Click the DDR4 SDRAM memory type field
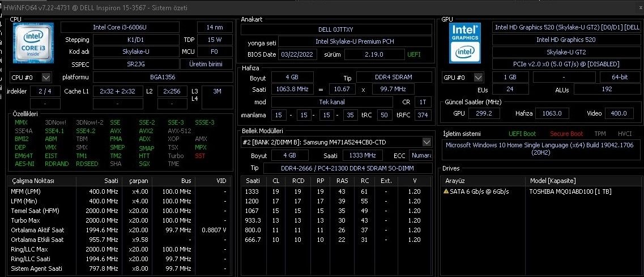644x277 pixels. coord(394,77)
